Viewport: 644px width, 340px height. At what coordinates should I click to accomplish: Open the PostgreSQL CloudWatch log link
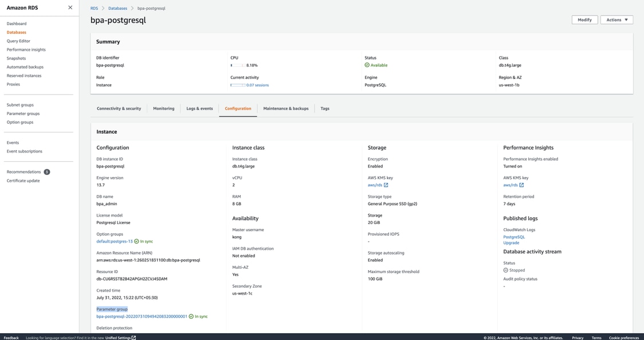[x=514, y=237]
